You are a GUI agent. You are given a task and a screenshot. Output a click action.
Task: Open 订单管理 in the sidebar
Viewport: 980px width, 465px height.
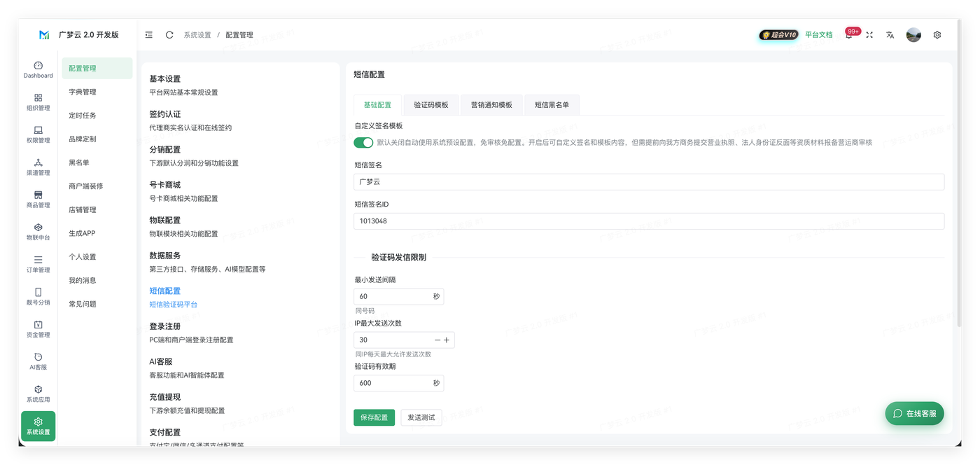click(38, 264)
